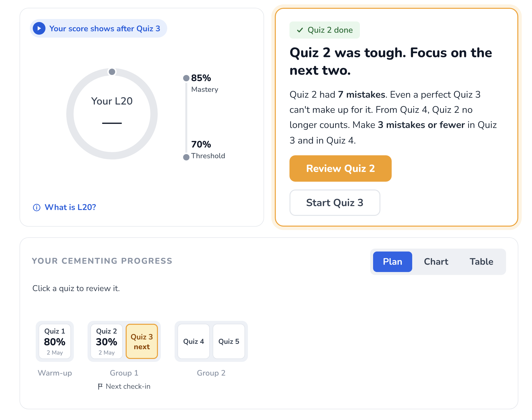Viewport: 532px width, 420px height.
Task: Switch to the Plan view tab
Action: point(392,262)
